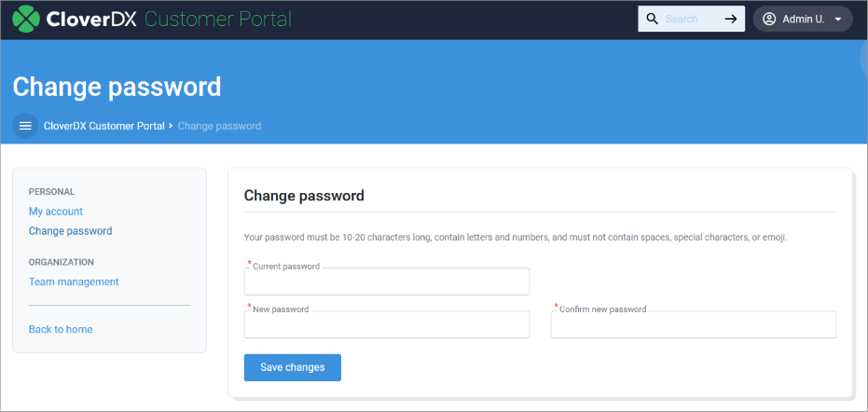Click the breadcrumb chevron separator

(x=171, y=126)
